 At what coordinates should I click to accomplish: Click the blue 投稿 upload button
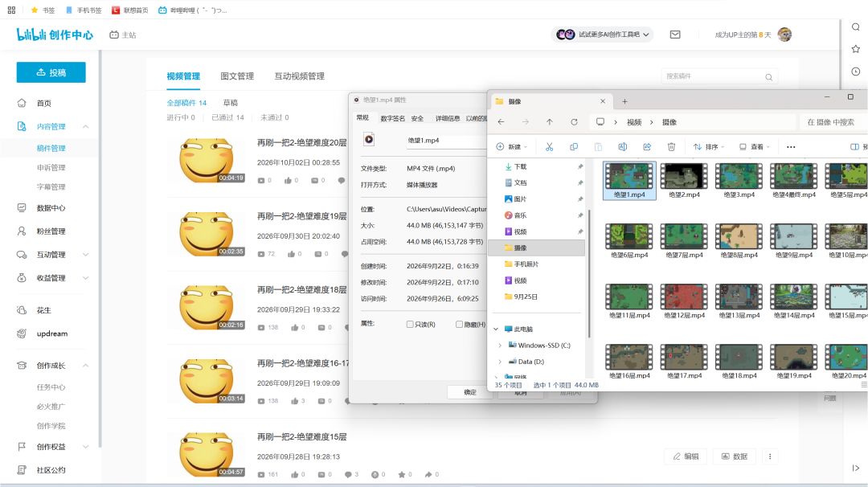pos(51,72)
